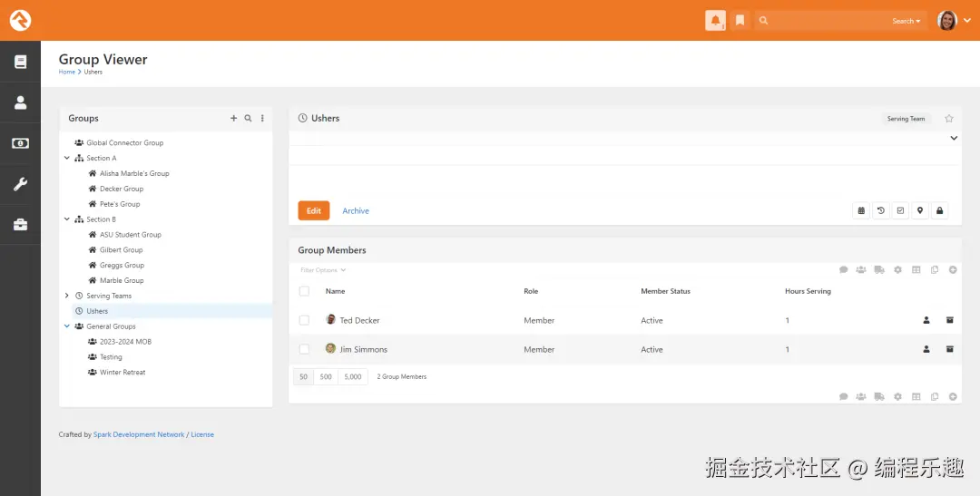
Task: Open the License link in footer
Action: 202,434
